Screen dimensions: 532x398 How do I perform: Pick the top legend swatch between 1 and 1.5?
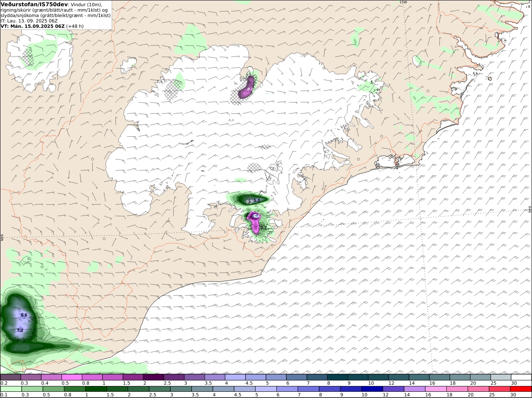[113, 377]
